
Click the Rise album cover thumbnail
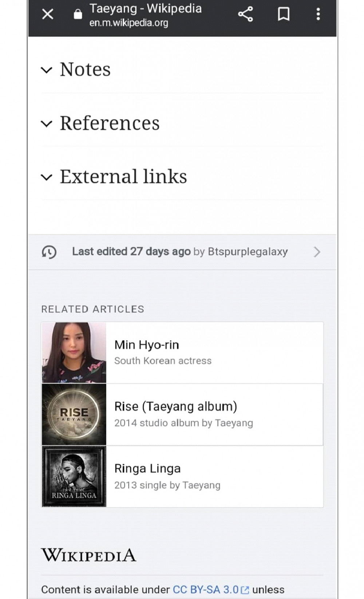pos(74,414)
